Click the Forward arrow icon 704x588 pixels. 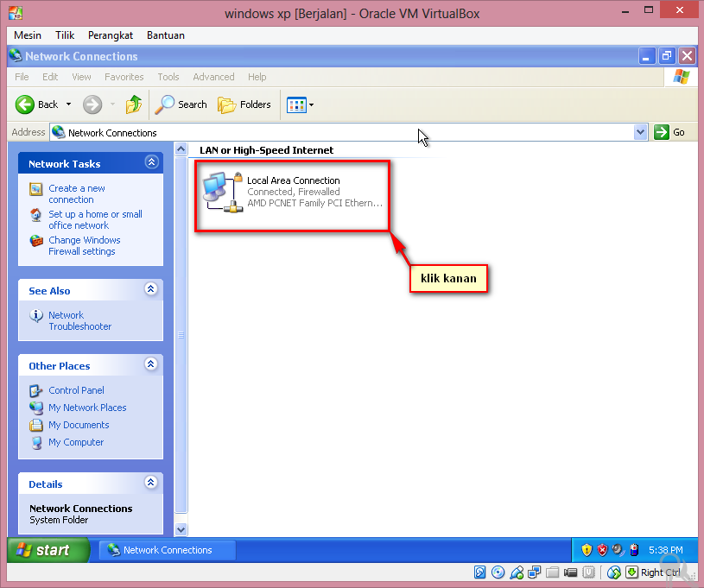92,104
